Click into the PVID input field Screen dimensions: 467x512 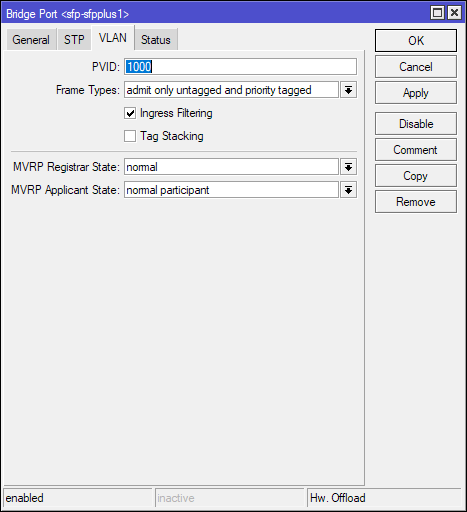pyautogui.click(x=240, y=67)
